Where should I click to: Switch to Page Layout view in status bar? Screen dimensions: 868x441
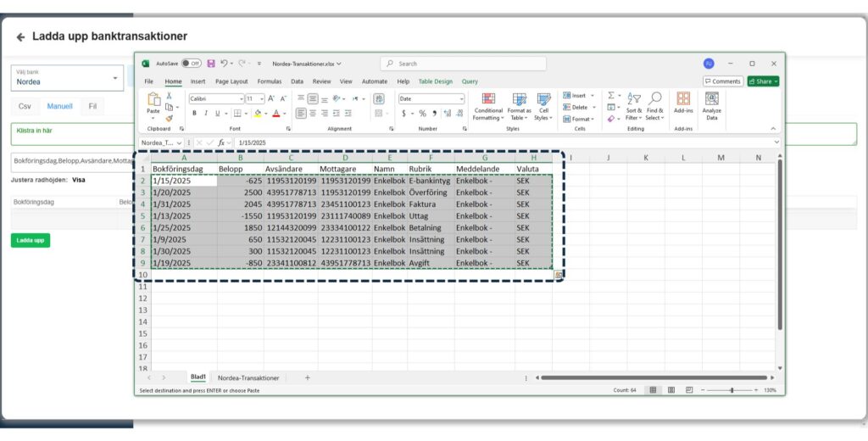pyautogui.click(x=671, y=390)
